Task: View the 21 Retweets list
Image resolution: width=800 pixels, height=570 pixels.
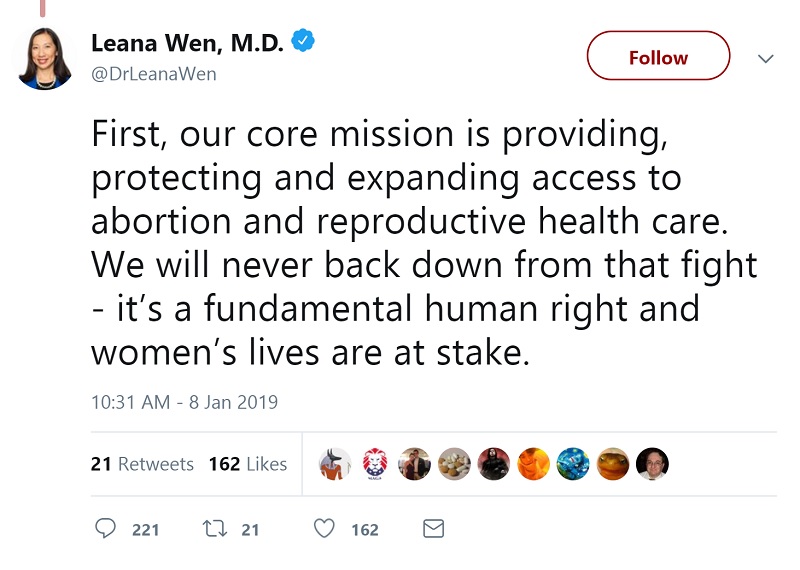Action: [142, 464]
